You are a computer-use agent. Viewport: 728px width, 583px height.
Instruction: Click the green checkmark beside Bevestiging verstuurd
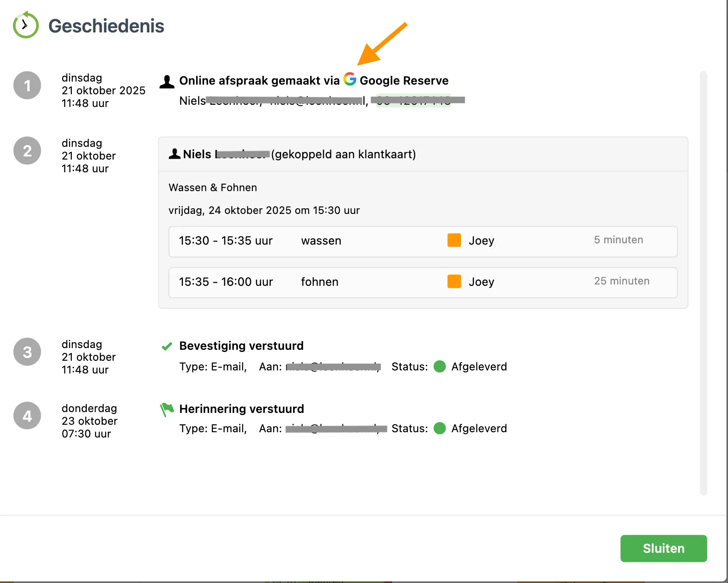[x=167, y=346]
